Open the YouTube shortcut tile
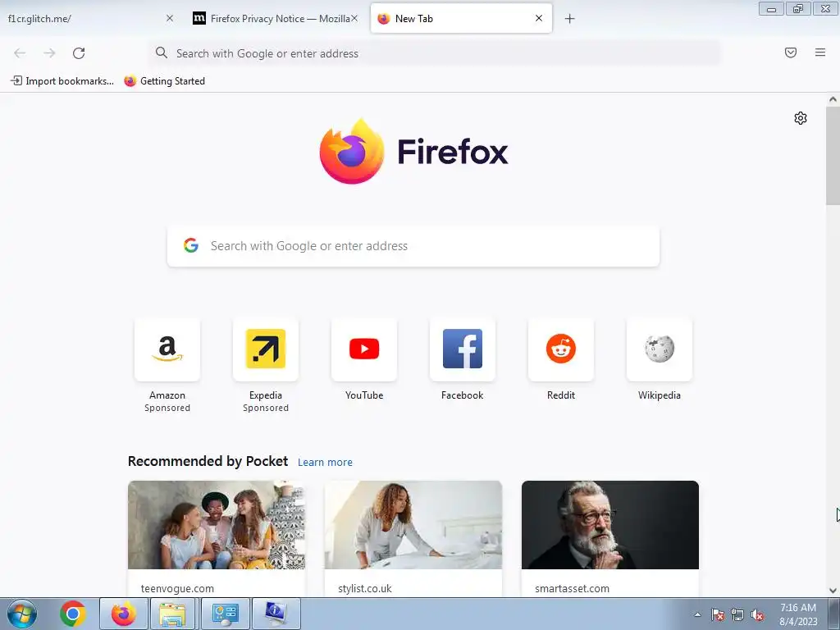Screen dimensions: 840x630 [x=364, y=349]
